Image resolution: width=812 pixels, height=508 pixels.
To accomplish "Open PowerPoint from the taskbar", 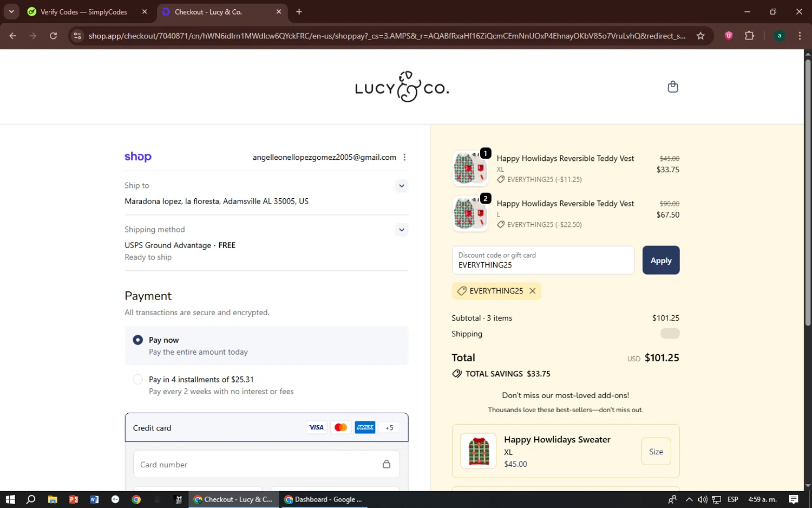I will click(x=74, y=499).
